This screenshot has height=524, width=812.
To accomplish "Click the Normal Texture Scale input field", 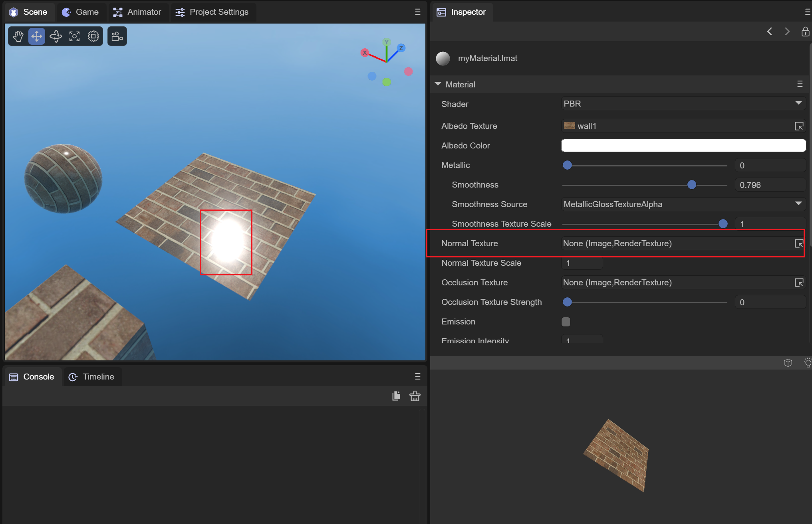I will tap(582, 263).
